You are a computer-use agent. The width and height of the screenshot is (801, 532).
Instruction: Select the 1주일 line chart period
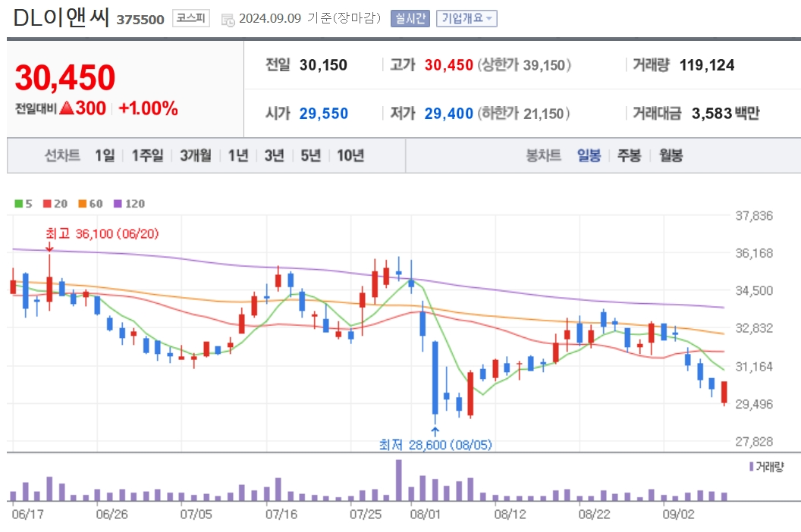148,155
